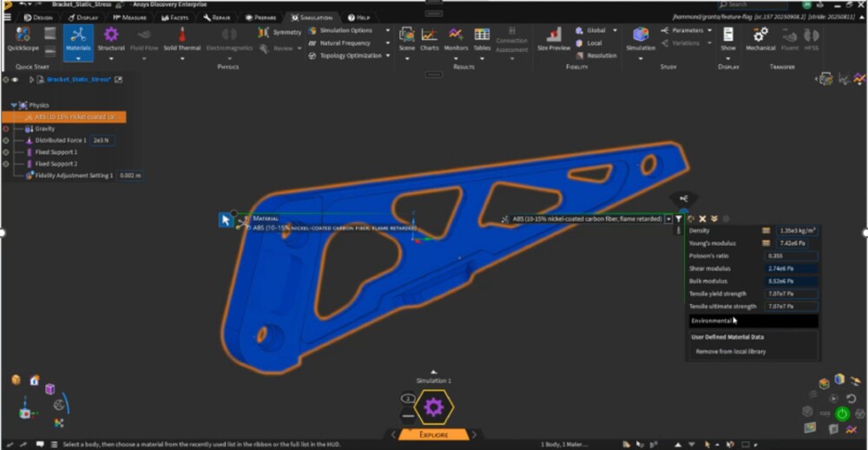868x450 pixels.
Task: Toggle the Fixed Support 1 suppress circle
Action: pyautogui.click(x=6, y=152)
